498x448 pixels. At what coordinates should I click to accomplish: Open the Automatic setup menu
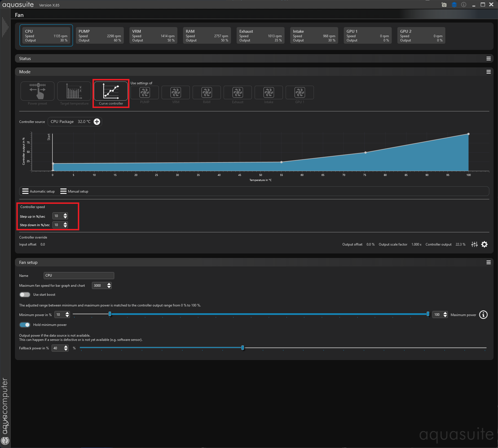tap(39, 191)
